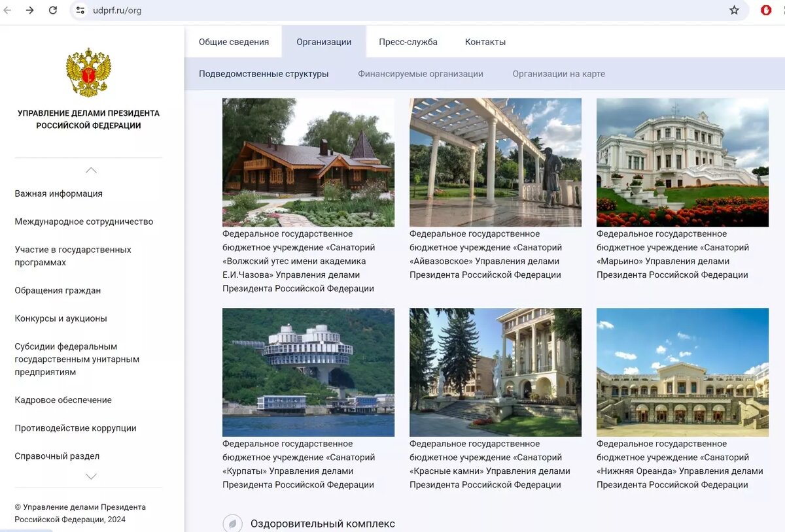The image size is (785, 532).
Task: Click Санаторий Марьино caption text
Action: point(673,254)
